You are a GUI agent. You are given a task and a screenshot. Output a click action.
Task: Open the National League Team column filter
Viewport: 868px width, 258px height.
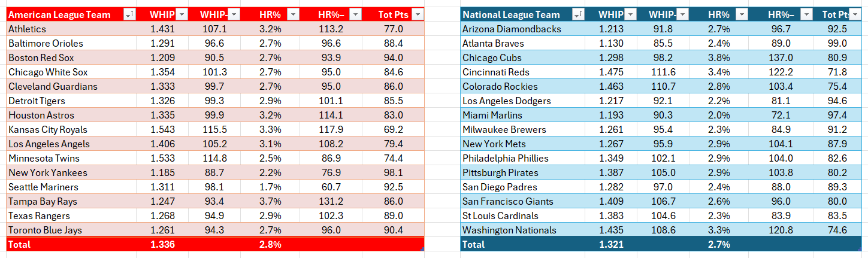(x=577, y=15)
